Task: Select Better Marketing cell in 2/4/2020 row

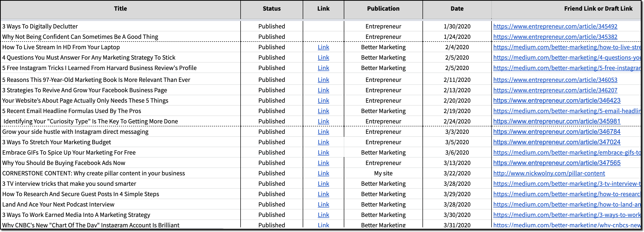Action: [x=383, y=47]
